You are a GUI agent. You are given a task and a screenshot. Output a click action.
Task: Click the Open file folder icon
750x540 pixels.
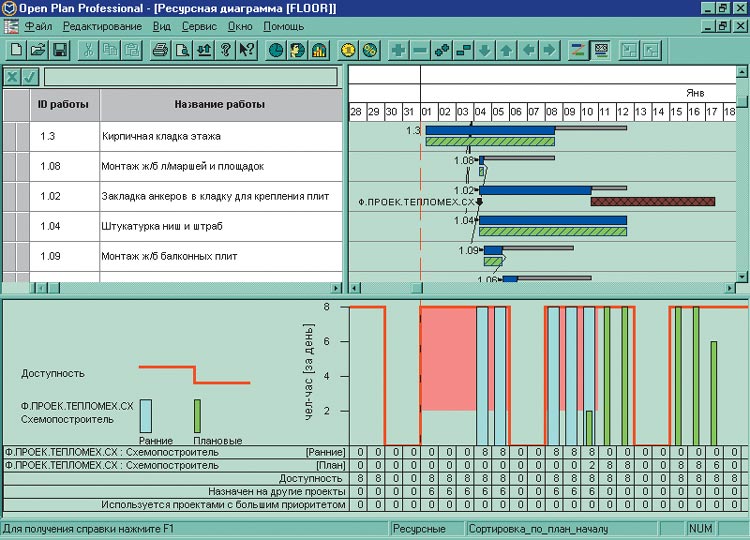point(38,49)
